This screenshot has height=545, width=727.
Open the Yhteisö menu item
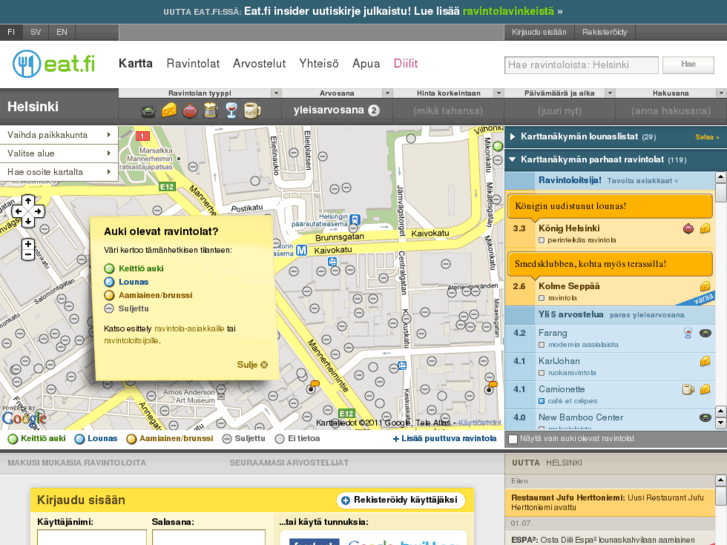319,64
